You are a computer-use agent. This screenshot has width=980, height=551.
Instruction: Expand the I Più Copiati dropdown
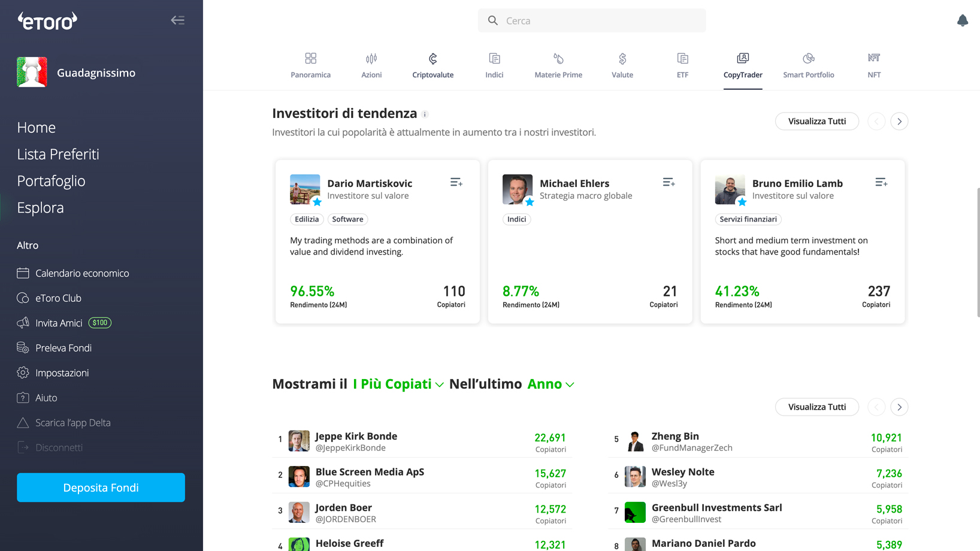[x=398, y=385]
